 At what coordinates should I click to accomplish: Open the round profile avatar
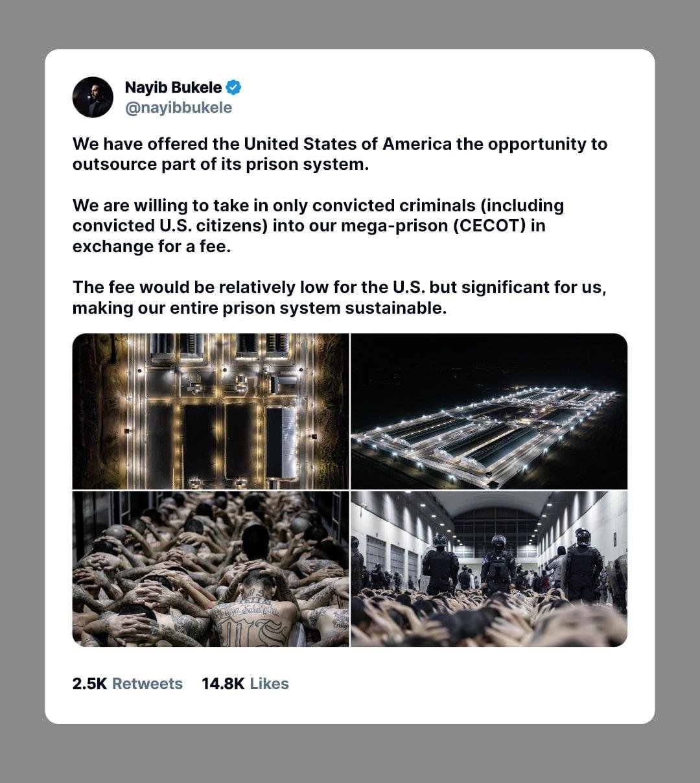pos(93,97)
